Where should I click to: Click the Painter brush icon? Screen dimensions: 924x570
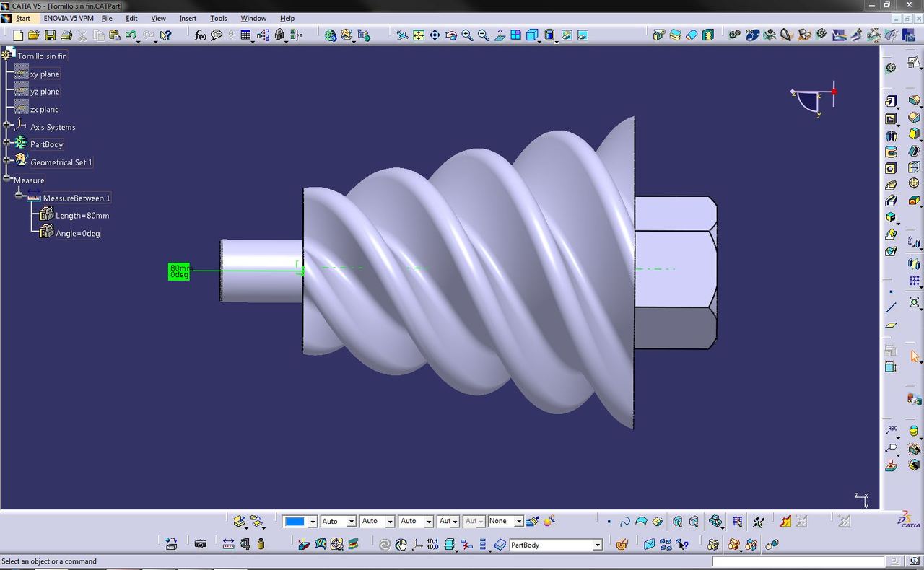point(533,521)
